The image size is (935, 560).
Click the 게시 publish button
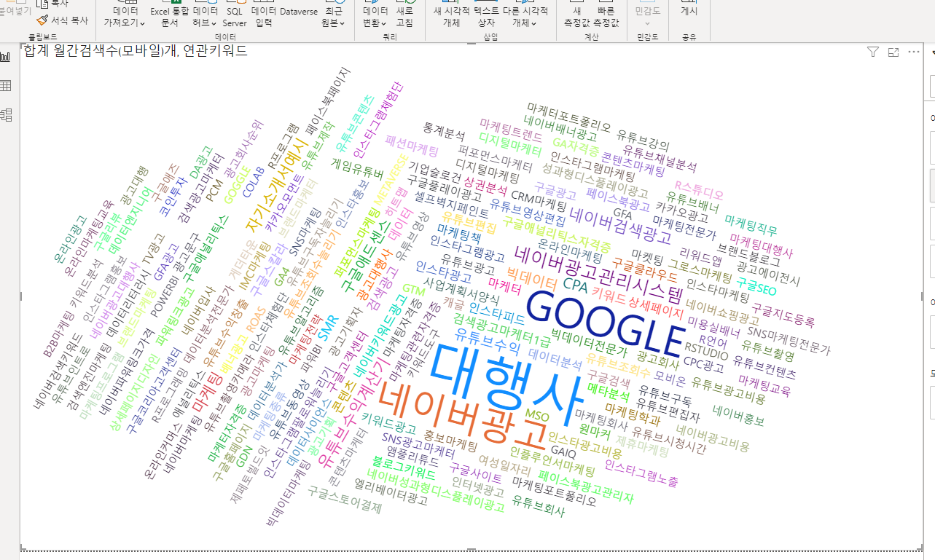tap(689, 12)
